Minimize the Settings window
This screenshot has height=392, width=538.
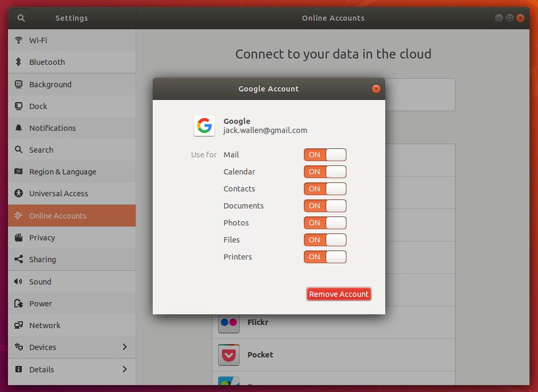coord(499,18)
